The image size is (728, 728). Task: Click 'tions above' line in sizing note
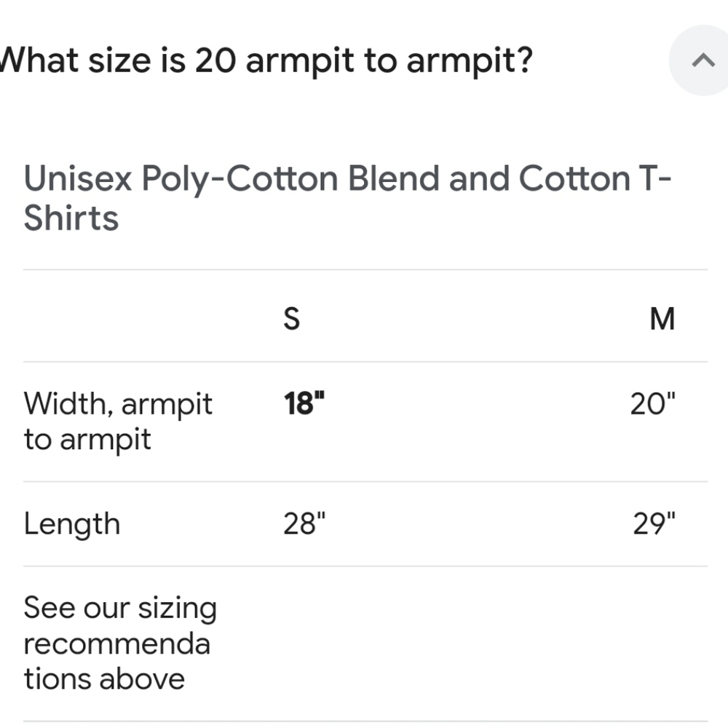click(104, 678)
